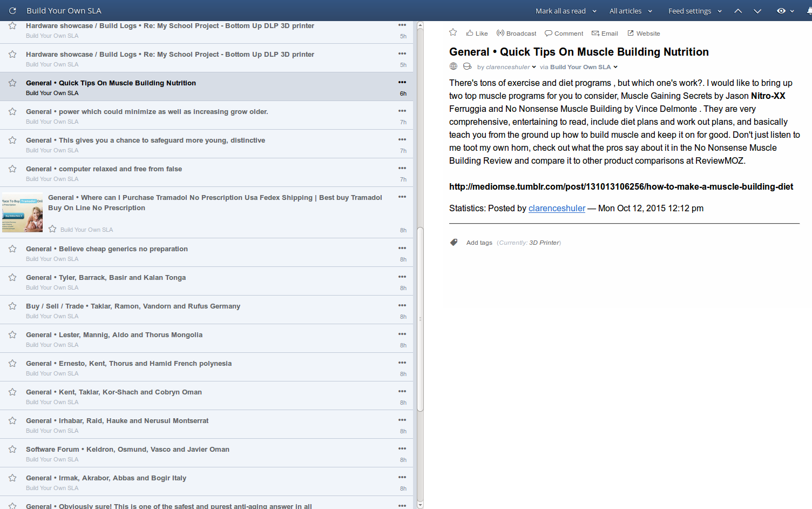This screenshot has width=812, height=509.
Task: Toggle star on 'computer relaxed and free' entry
Action: click(12, 169)
